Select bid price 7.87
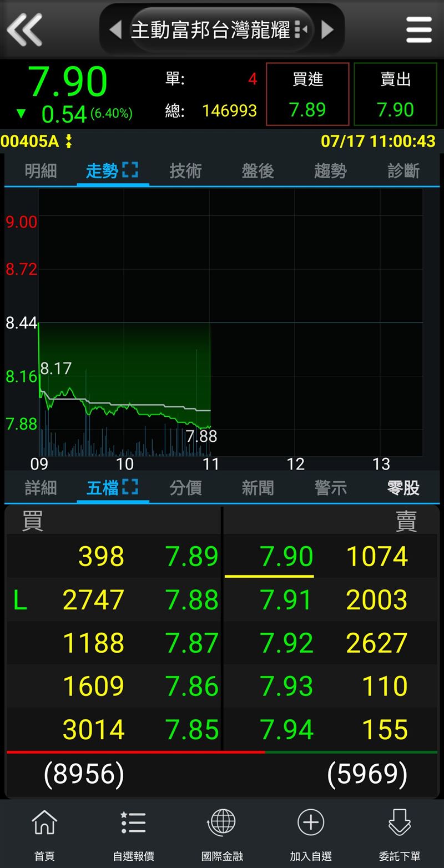 192,643
